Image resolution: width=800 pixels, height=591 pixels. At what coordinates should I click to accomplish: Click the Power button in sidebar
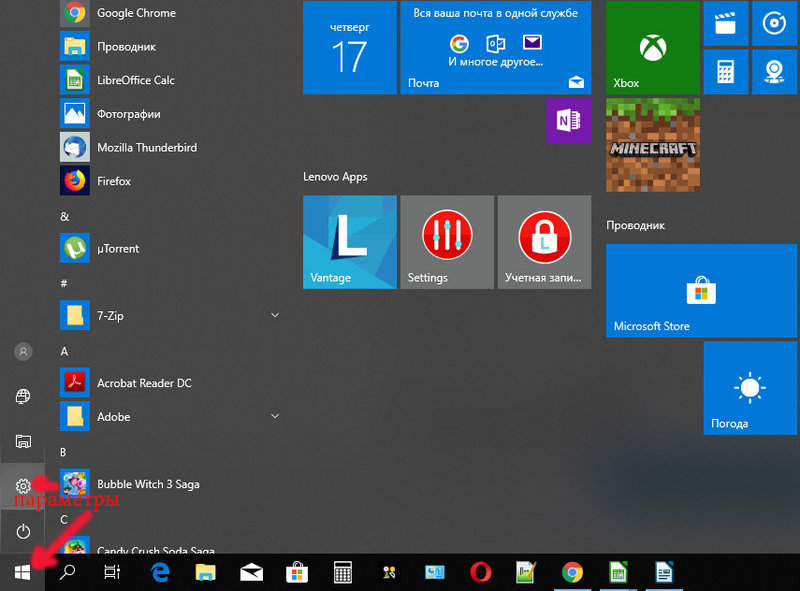(23, 531)
